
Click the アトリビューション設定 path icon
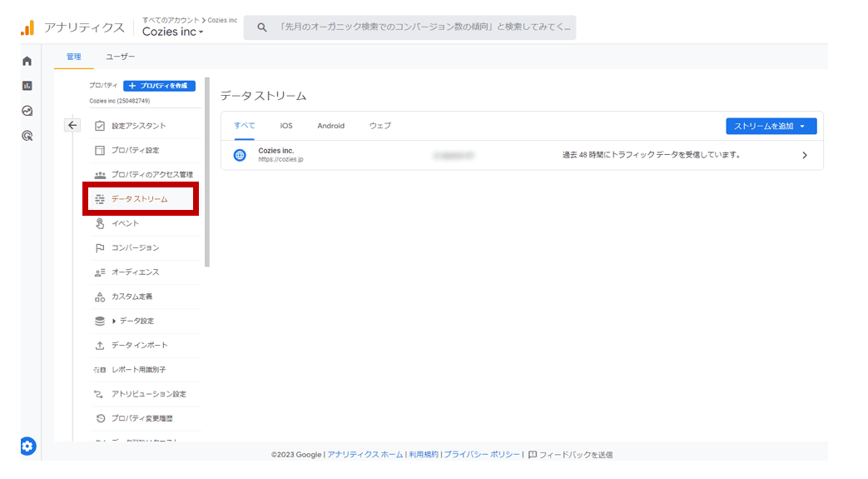(98, 394)
